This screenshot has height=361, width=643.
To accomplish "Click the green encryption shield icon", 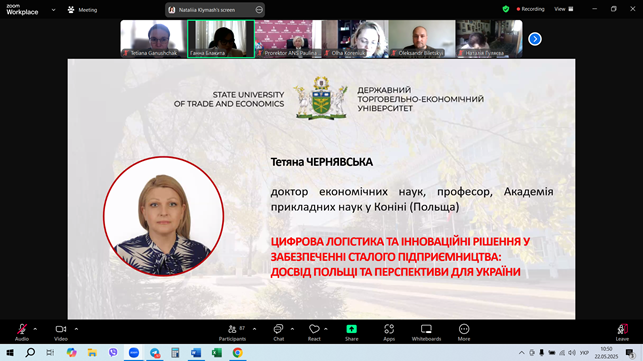I will coord(506,9).
